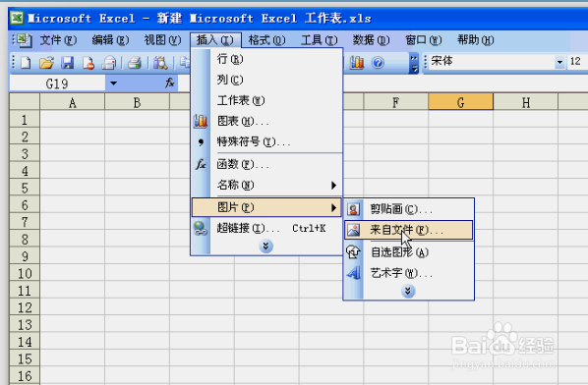Open the 编辑(E) menu
The height and width of the screenshot is (385, 588).
point(111,40)
